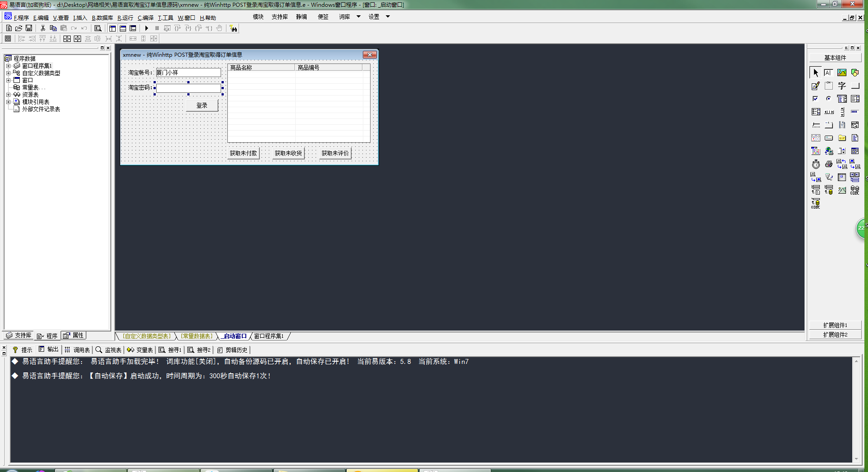Screen dimensions: 868x472
Task: Click the Find magnifier toolbar icon
Action: coord(98,28)
